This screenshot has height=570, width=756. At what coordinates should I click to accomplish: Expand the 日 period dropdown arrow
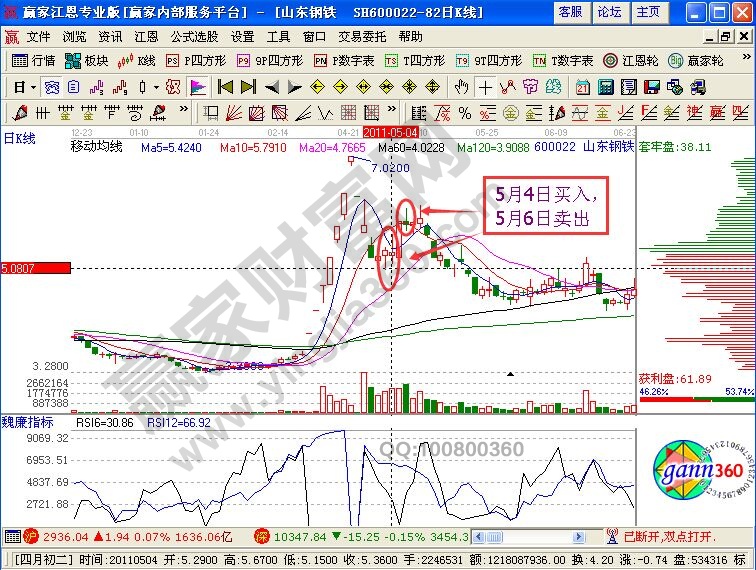pos(31,87)
